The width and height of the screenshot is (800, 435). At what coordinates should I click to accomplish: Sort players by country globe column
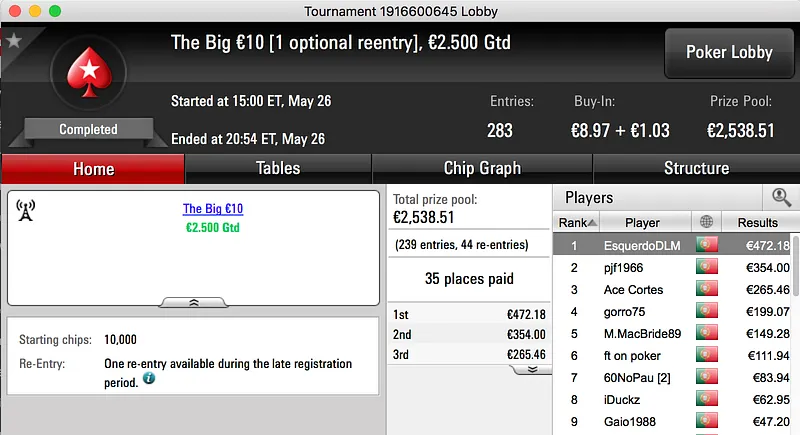708,222
